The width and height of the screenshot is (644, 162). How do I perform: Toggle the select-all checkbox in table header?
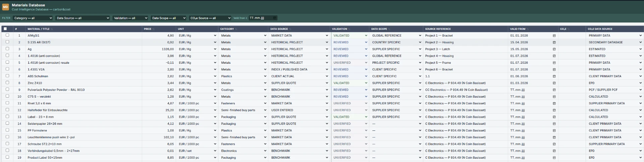pyautogui.click(x=5, y=29)
